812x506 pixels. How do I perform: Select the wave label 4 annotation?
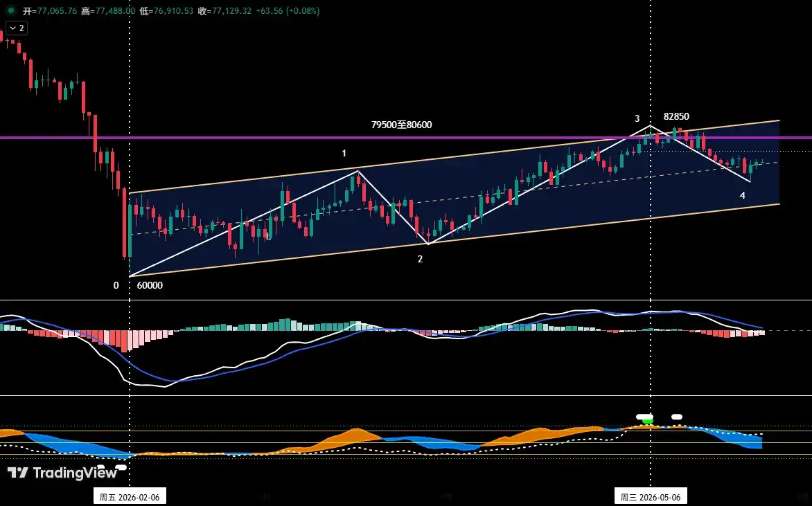click(x=743, y=195)
